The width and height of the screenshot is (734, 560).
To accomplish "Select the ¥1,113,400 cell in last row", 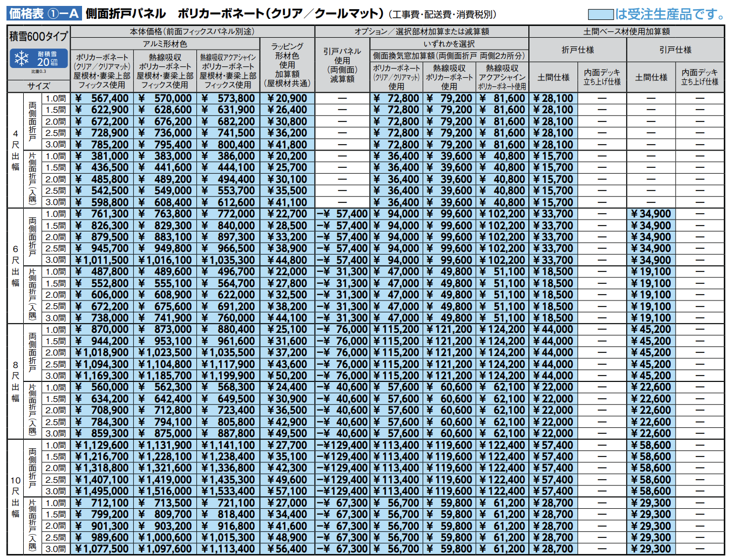I will pos(228,549).
